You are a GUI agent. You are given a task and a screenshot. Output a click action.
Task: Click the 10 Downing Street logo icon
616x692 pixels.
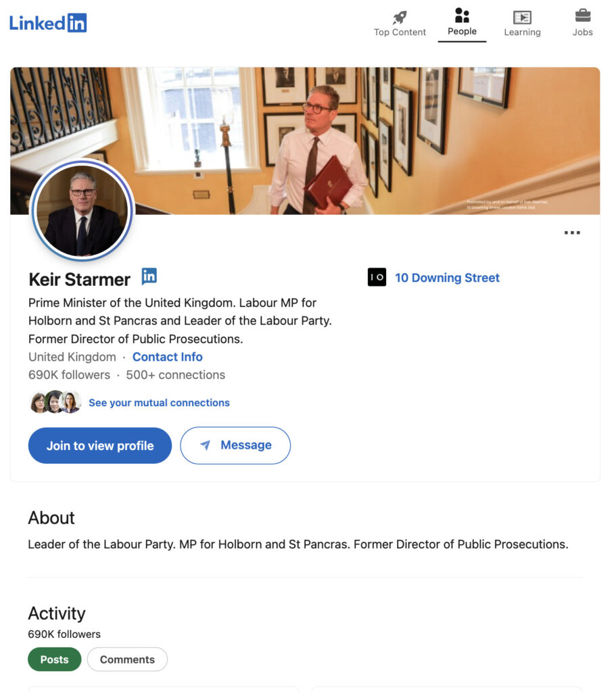coord(377,277)
